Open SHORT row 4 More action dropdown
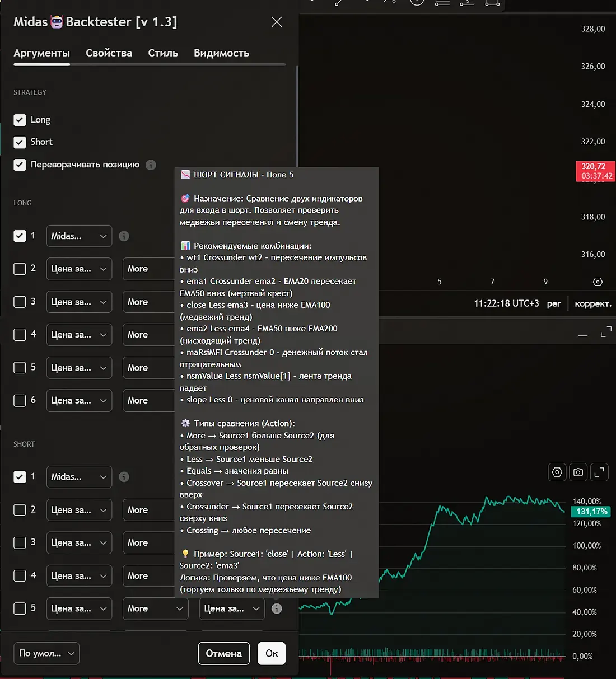 (x=148, y=575)
